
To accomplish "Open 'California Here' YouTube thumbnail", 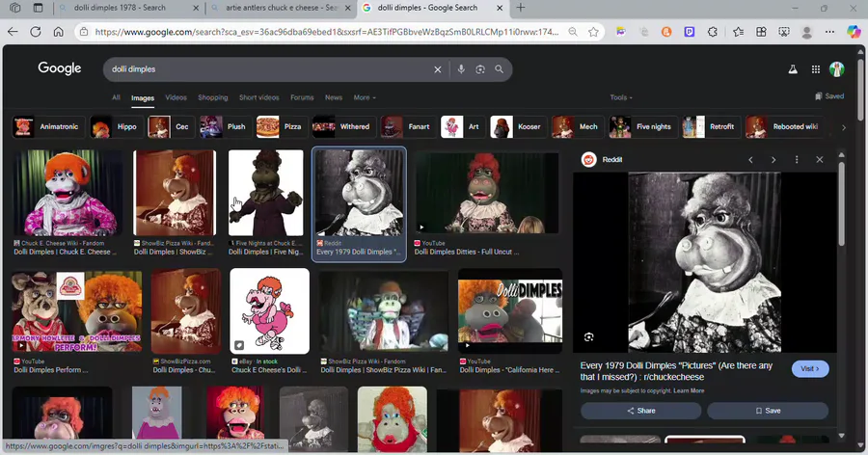I will tap(510, 311).
